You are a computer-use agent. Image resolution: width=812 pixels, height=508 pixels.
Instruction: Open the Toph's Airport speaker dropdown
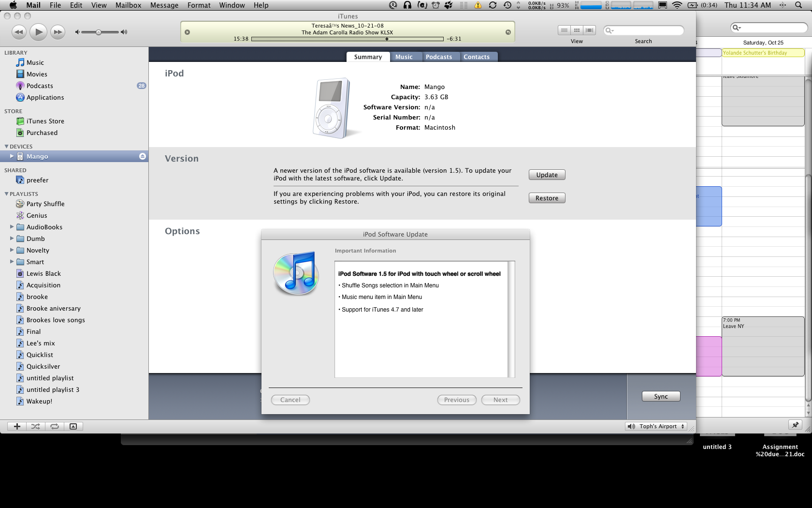[656, 426]
